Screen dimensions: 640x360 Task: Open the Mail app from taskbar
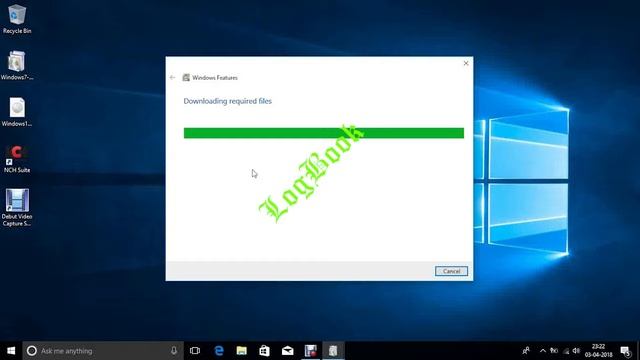click(287, 351)
